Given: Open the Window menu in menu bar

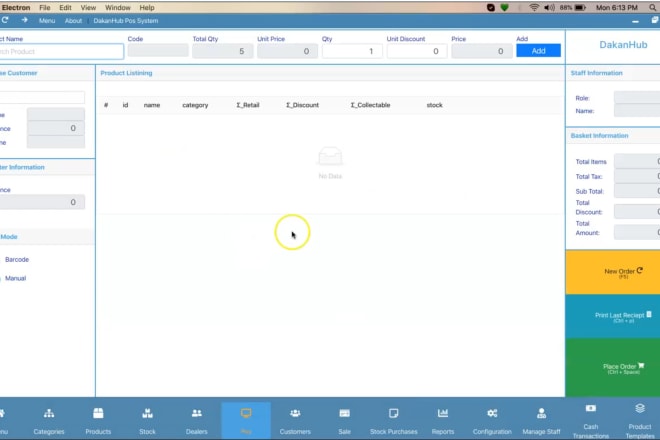Looking at the screenshot, I should pyautogui.click(x=117, y=7).
